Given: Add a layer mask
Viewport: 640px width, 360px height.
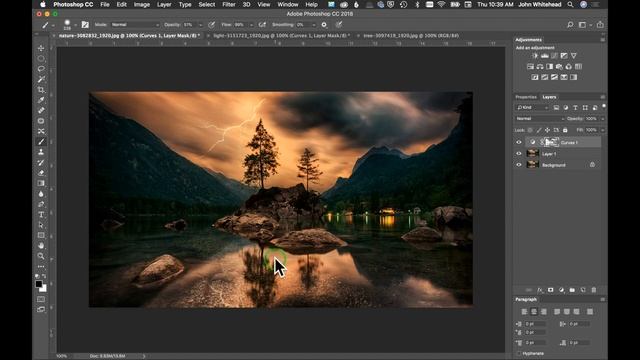Looking at the screenshot, I should 551,290.
